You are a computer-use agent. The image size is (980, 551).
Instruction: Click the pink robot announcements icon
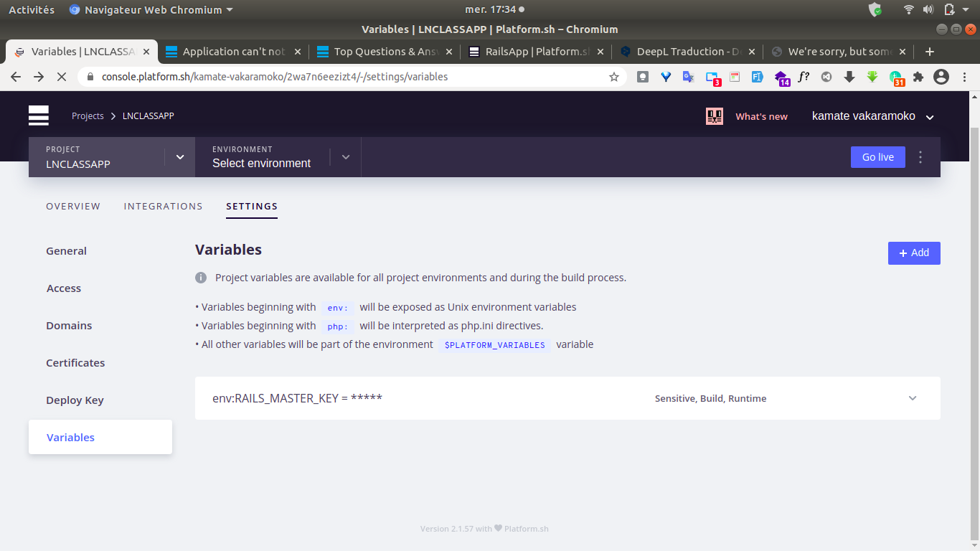[x=714, y=116]
